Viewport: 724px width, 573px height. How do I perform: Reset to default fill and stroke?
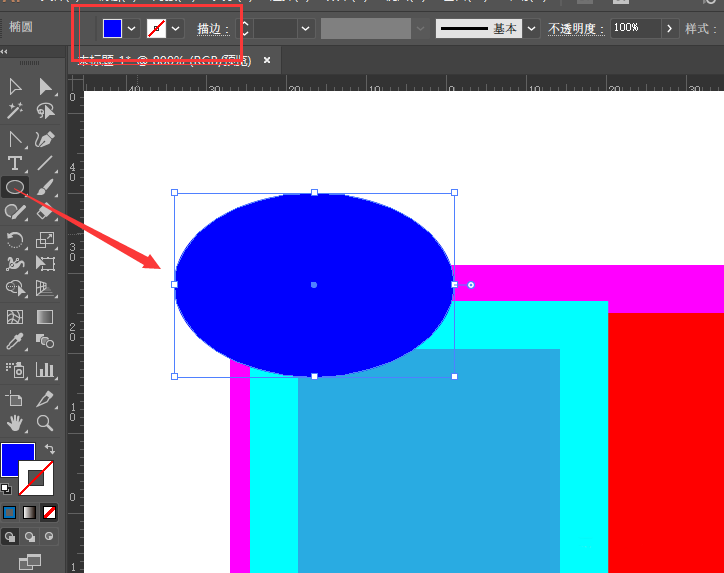tap(6, 489)
